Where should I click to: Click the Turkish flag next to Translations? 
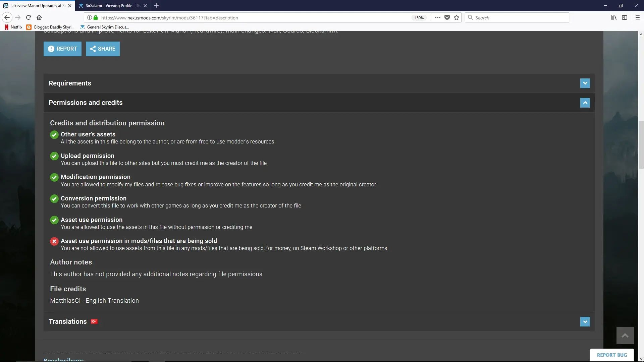pos(94,321)
